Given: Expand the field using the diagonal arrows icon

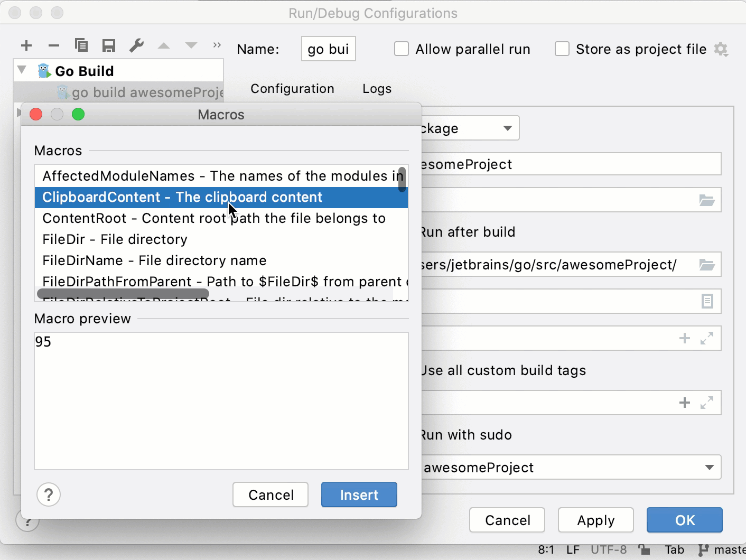Looking at the screenshot, I should click(x=707, y=338).
